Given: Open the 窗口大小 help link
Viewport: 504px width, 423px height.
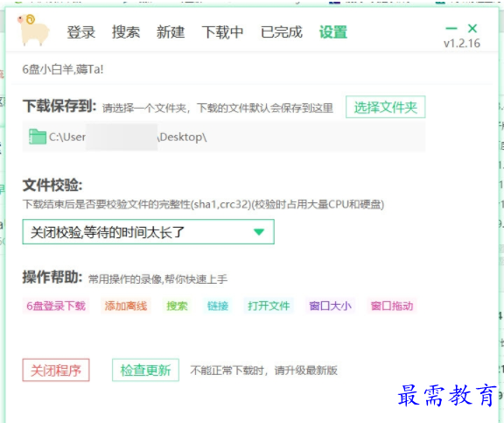Looking at the screenshot, I should pyautogui.click(x=330, y=306).
